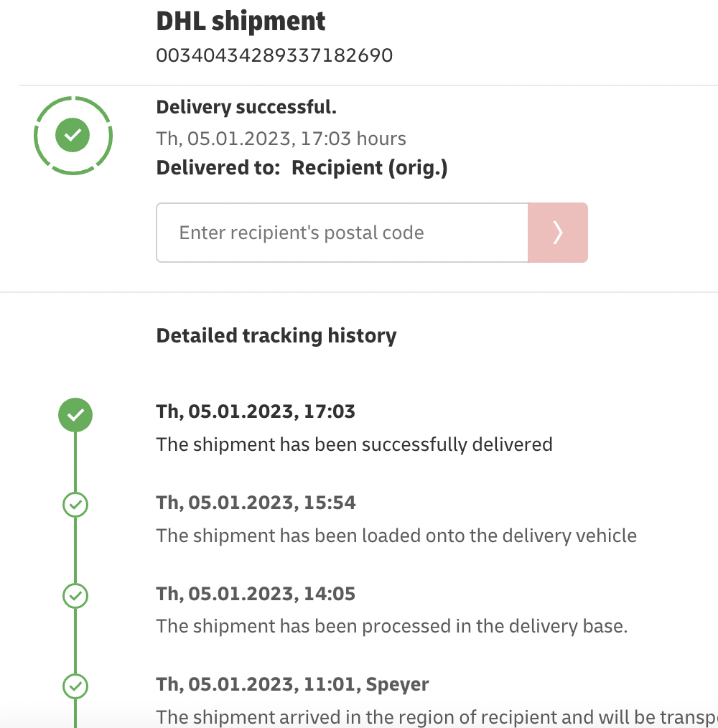Click the 17:03 timestamp in tracking history
718x728 pixels.
click(256, 411)
